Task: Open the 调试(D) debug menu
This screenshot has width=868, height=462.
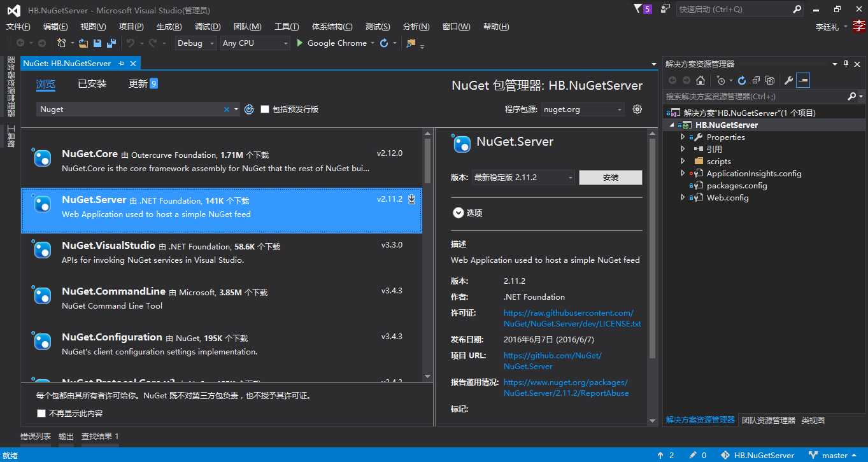Action: 208,27
